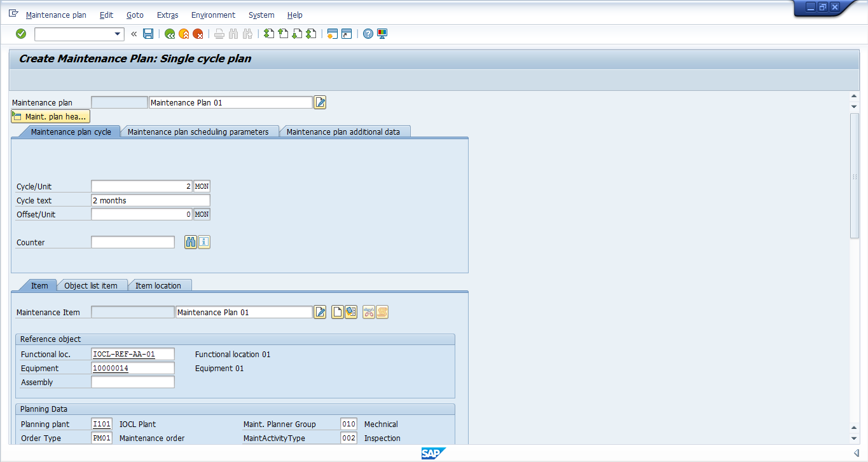Open the Help menu
This screenshot has width=868, height=462.
(295, 15)
